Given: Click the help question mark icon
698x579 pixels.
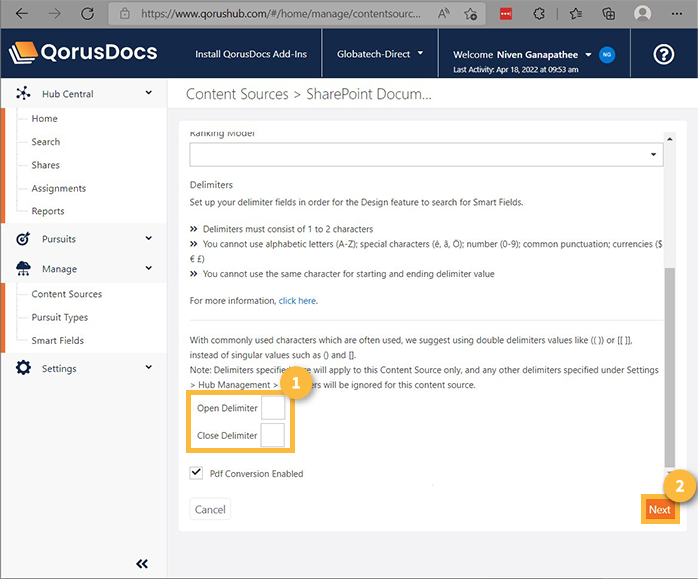Looking at the screenshot, I should 663,54.
